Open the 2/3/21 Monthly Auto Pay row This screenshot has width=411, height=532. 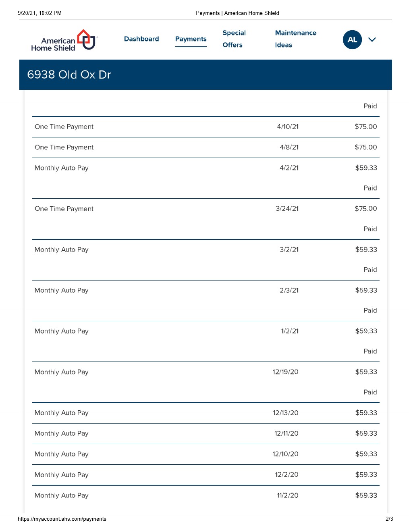(205, 291)
